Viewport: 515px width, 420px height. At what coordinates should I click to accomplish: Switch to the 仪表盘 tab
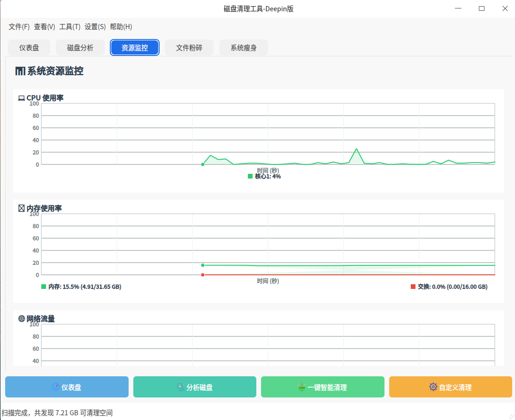click(29, 47)
